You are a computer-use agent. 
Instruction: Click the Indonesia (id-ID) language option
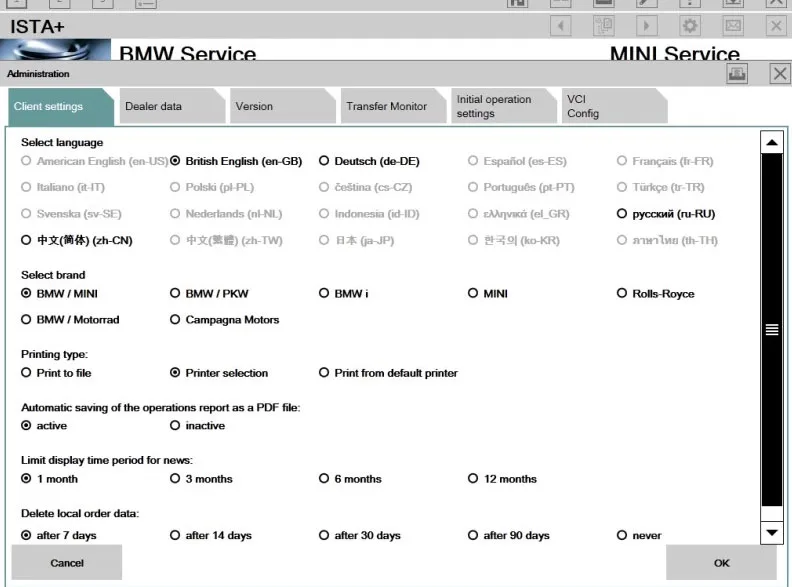(369, 214)
